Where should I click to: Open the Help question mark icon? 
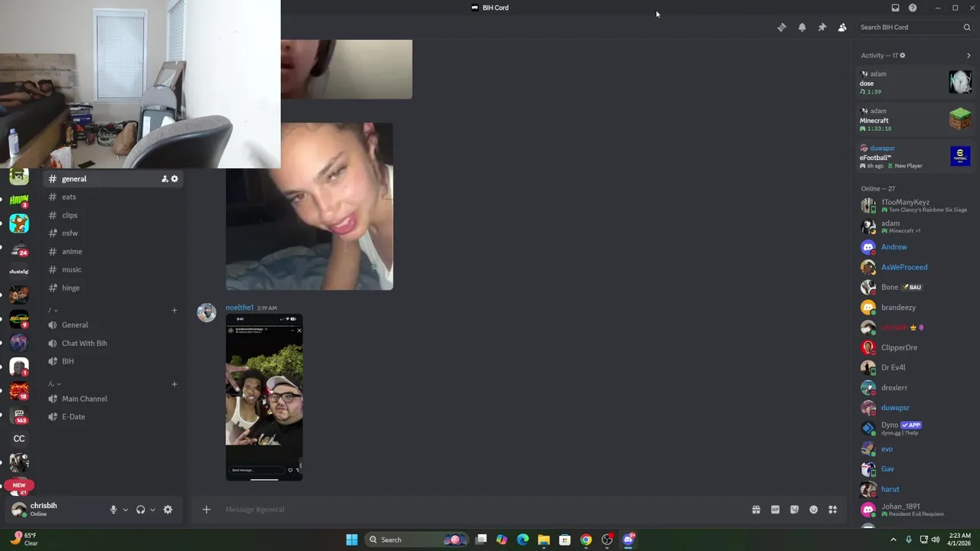(x=913, y=8)
